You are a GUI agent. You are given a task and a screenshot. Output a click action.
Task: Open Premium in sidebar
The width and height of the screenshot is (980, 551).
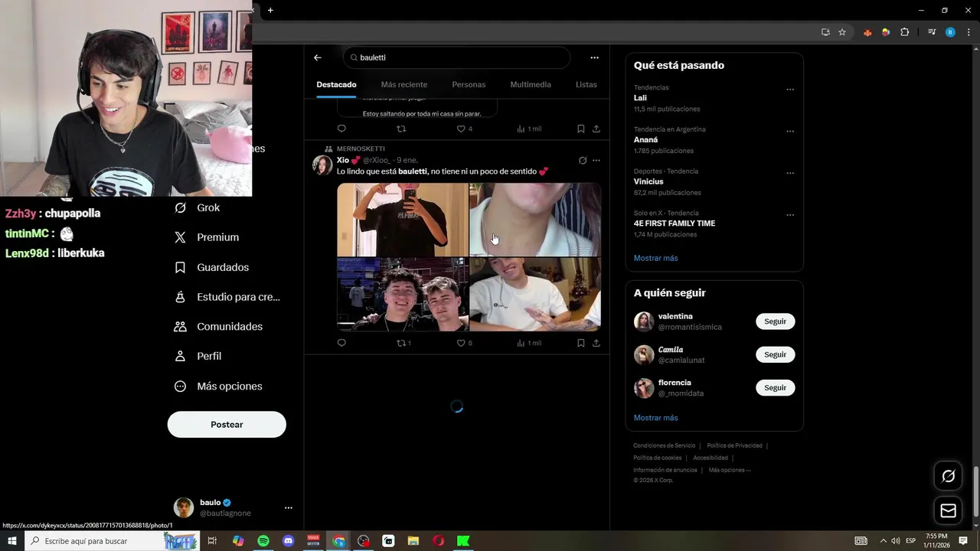(207, 237)
